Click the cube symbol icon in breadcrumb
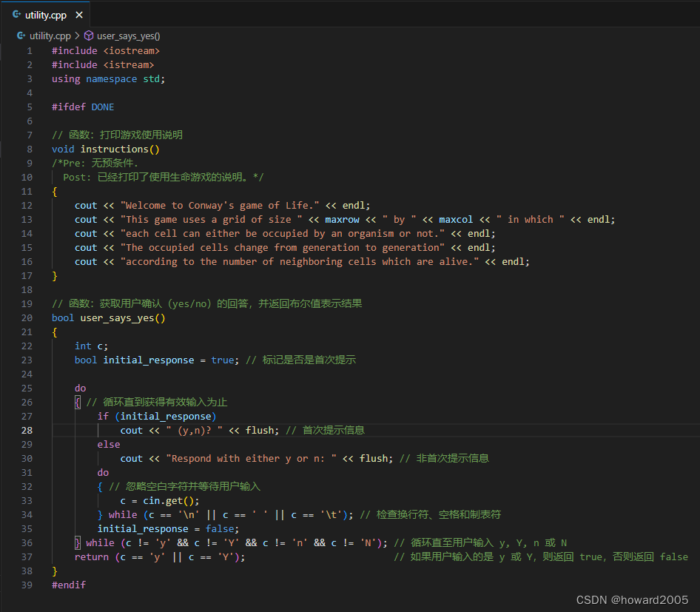The height and width of the screenshot is (612, 700). click(89, 35)
